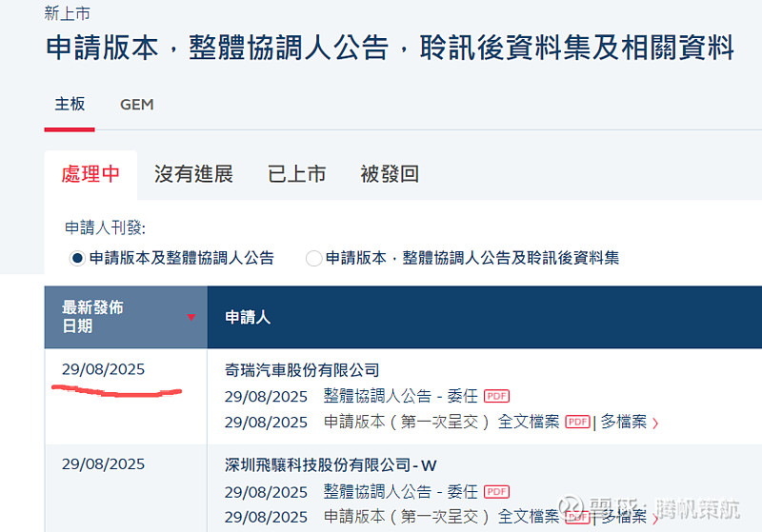Viewport: 762px width, 532px height.
Task: Select the 申請版本及整體協調人公告 radio button
Action: pyautogui.click(x=77, y=258)
